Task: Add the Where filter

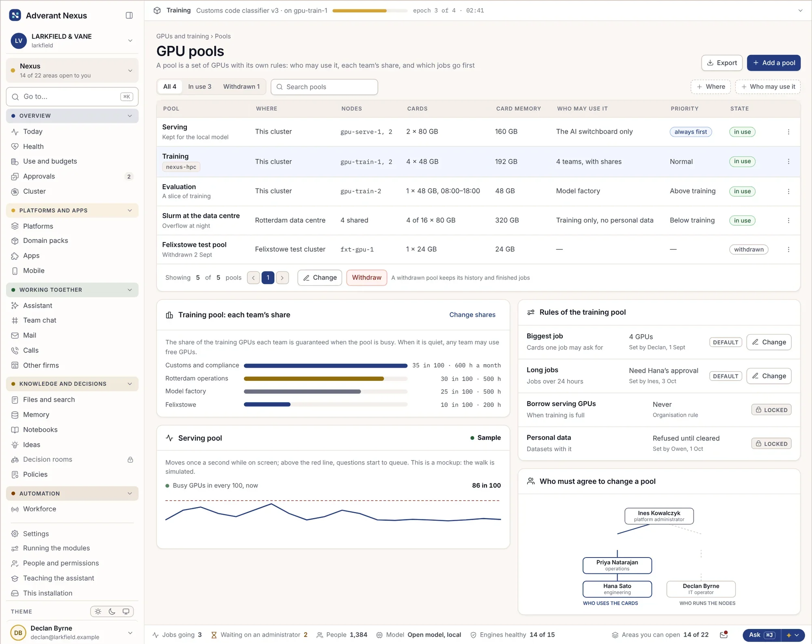Action: coord(710,86)
